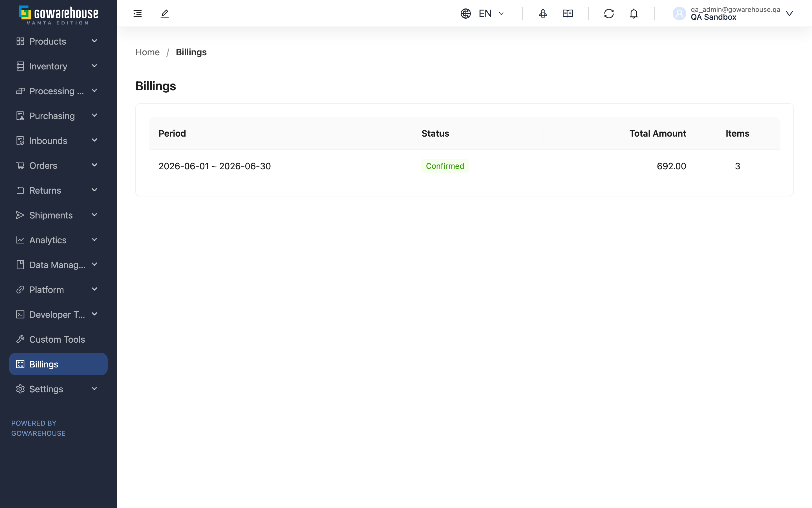Open the Platform menu item
The height and width of the screenshot is (508, 812).
click(x=58, y=290)
